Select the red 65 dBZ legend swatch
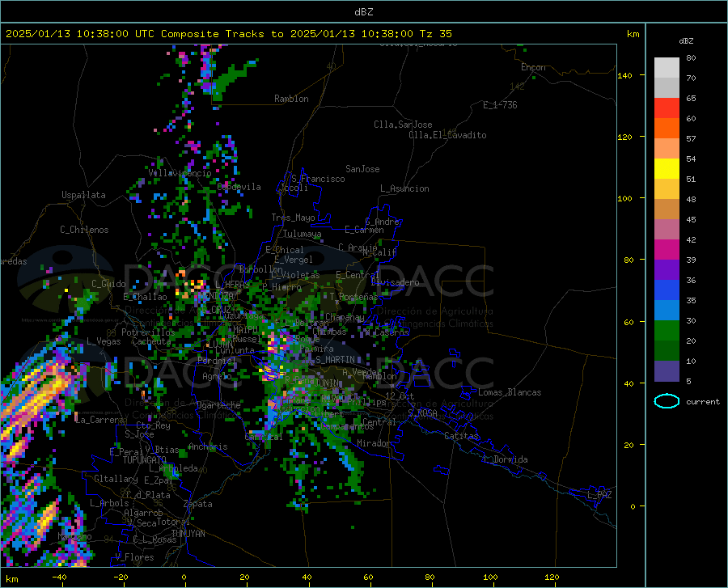Viewport: 728px width, 588px height. point(667,108)
